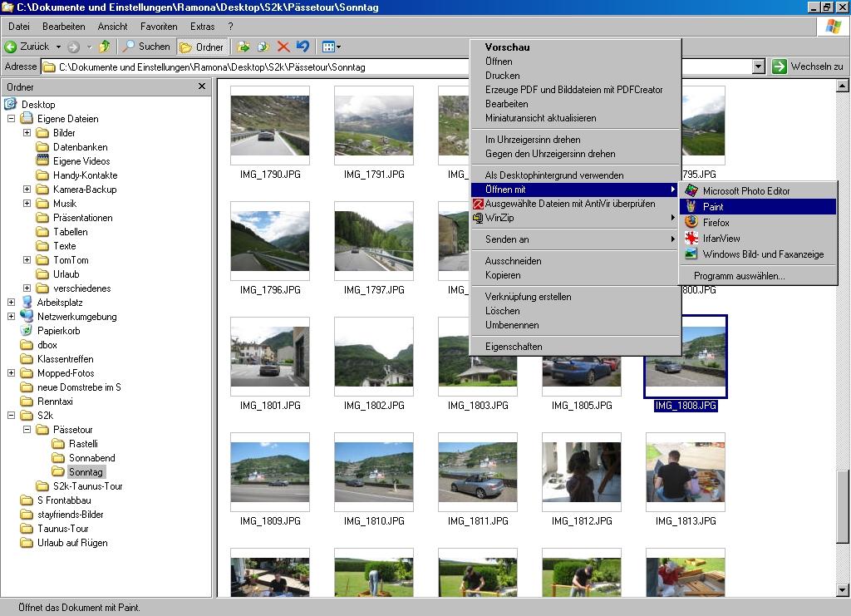Select the IMG_1812.JPG thumbnail
The image size is (851, 616).
[582, 472]
